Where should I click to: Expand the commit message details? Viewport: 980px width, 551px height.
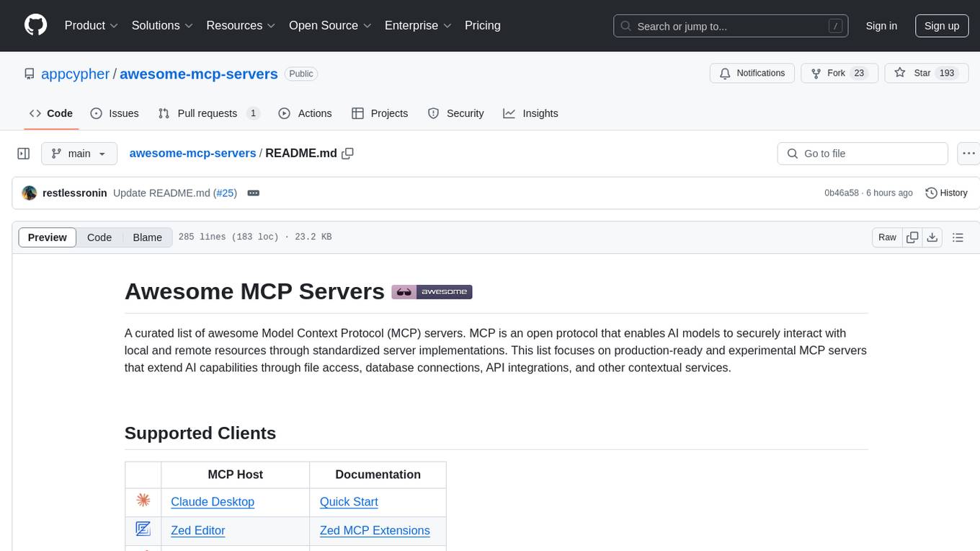(253, 193)
